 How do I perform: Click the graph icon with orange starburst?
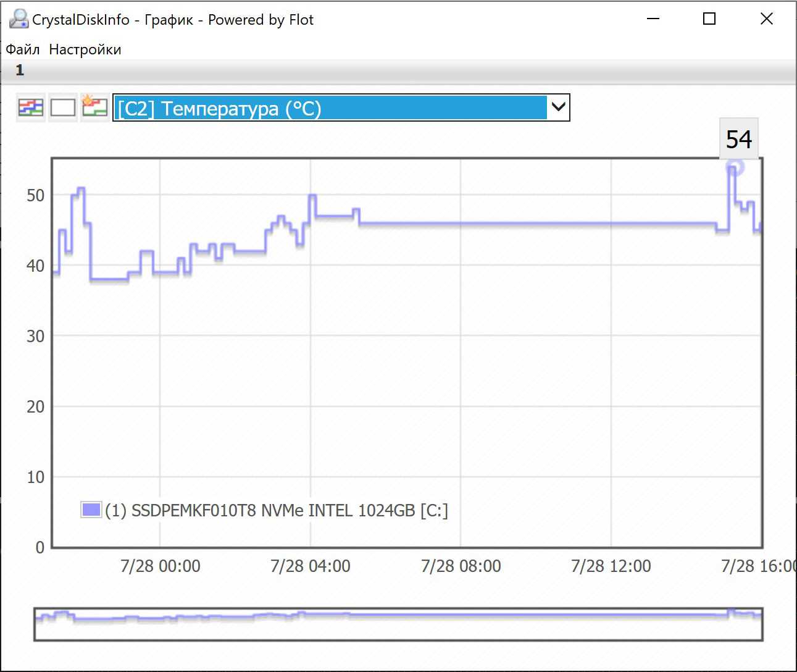94,107
